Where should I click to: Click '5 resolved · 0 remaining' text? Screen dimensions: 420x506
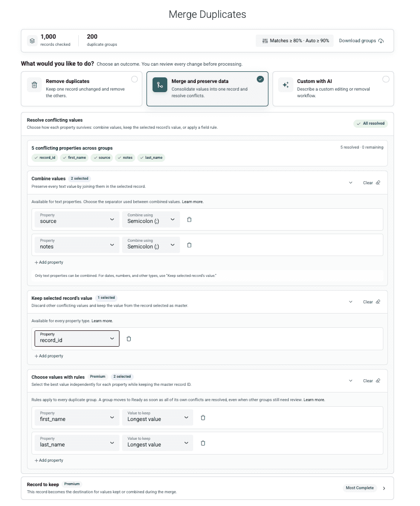[x=362, y=147]
